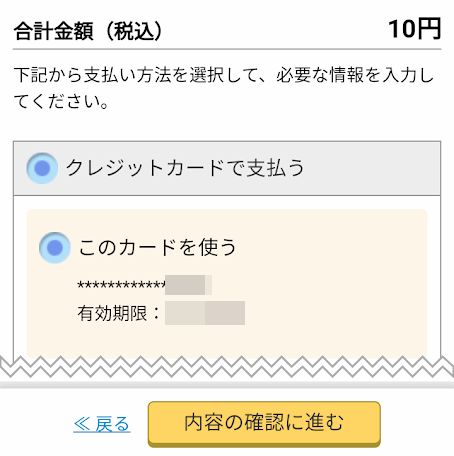Select the このカードを使う radio button
Viewport: 454px width, 456px height.
pos(55,248)
